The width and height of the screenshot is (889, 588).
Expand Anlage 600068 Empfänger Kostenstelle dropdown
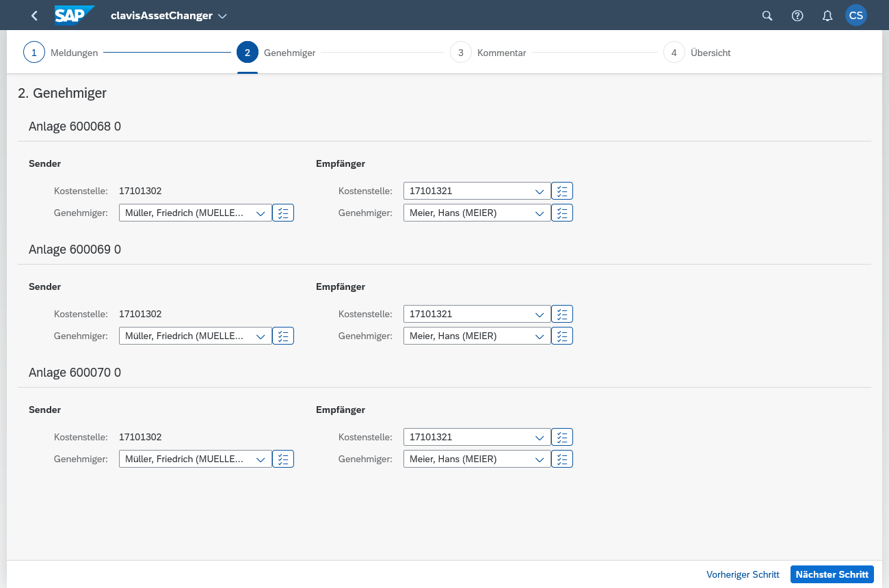(540, 191)
